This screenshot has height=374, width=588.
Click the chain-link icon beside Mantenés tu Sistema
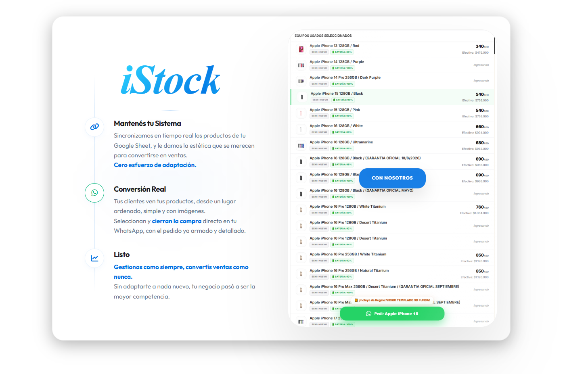(x=94, y=127)
